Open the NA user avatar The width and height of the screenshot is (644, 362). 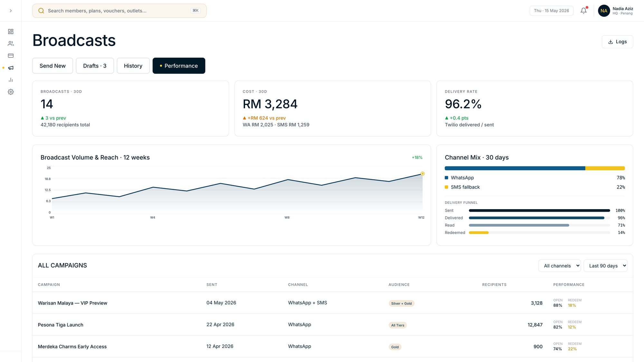604,11
